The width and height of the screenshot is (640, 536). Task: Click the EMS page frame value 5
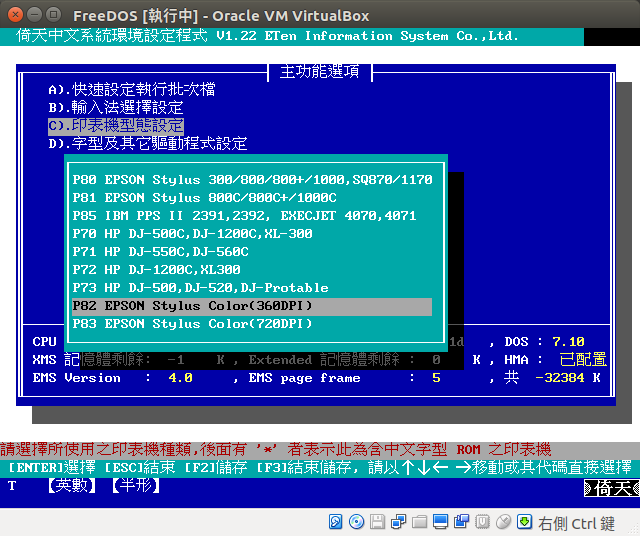[x=436, y=378]
